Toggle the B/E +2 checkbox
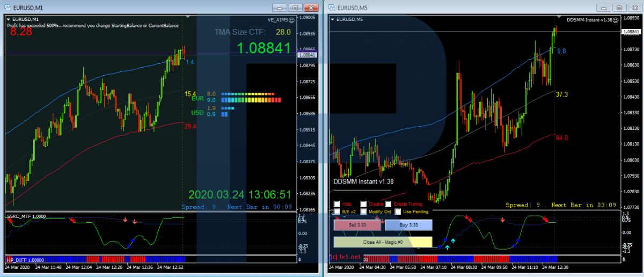This screenshot has height=277, width=644. 336,212
